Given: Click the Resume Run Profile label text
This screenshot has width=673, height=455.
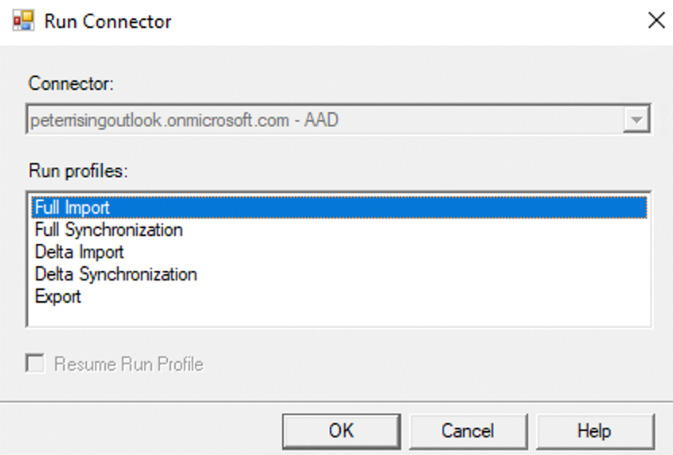Looking at the screenshot, I should [128, 364].
